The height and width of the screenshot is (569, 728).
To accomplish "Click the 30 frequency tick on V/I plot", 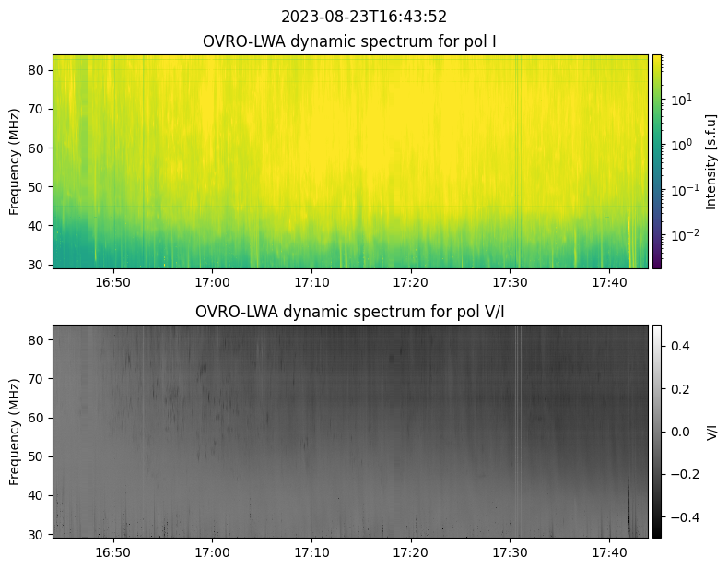I will tap(39, 535).
